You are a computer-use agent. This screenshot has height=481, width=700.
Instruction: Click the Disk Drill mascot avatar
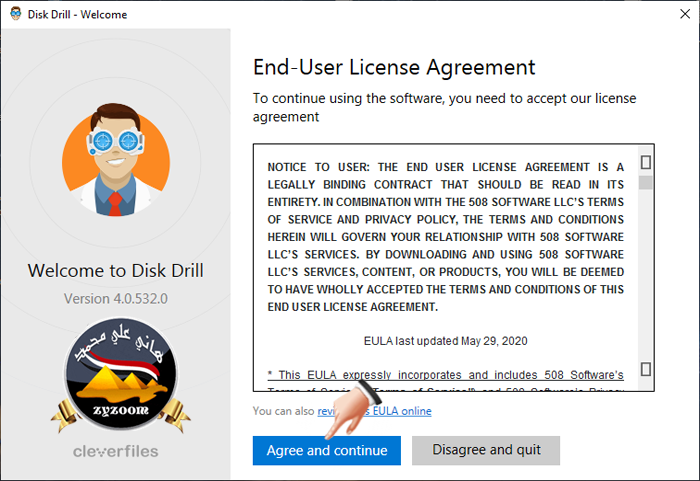[x=116, y=160]
